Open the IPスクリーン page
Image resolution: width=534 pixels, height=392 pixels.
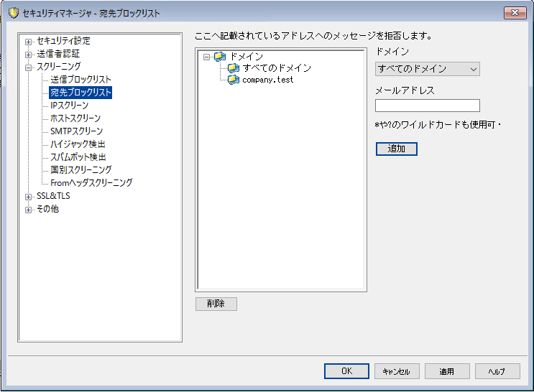coord(69,106)
